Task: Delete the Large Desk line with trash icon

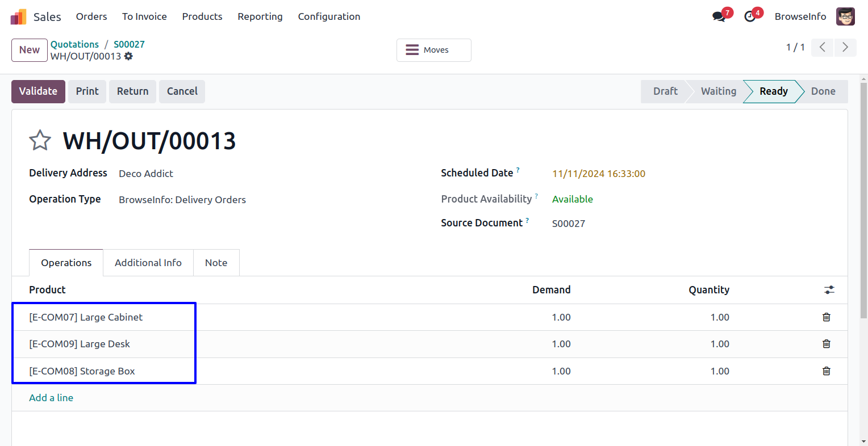Action: (x=827, y=344)
